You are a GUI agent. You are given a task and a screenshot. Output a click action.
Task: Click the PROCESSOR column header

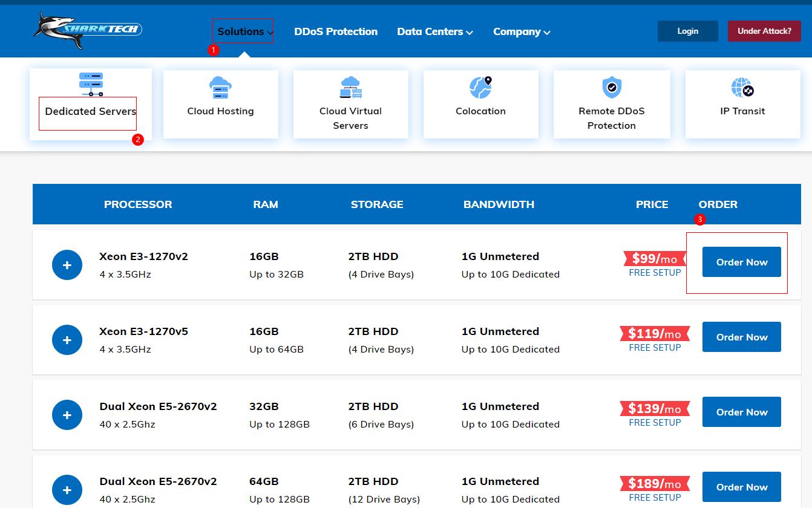tap(138, 204)
